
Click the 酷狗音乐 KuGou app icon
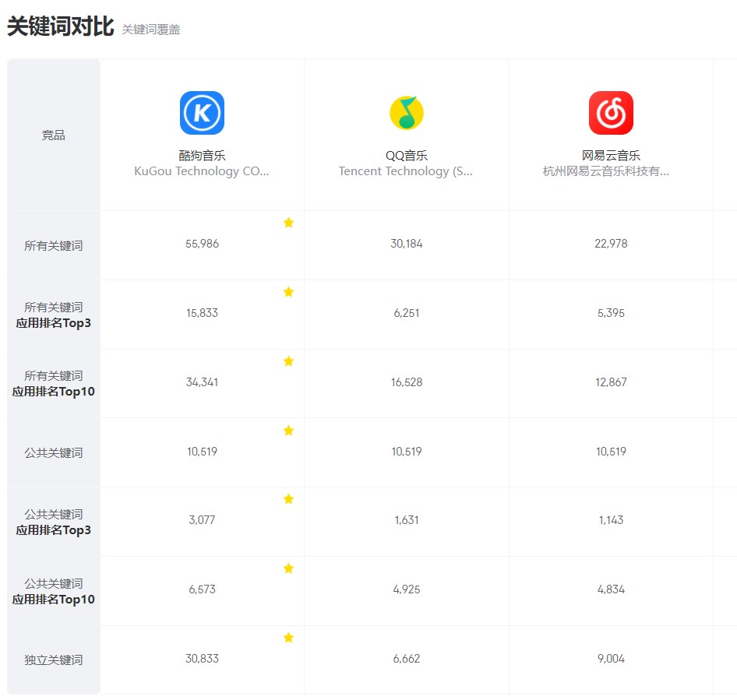(201, 112)
